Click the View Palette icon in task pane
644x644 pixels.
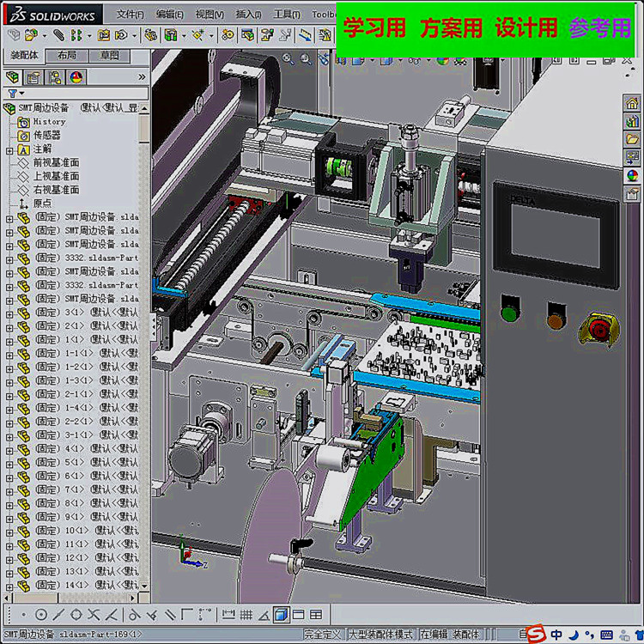click(x=632, y=157)
